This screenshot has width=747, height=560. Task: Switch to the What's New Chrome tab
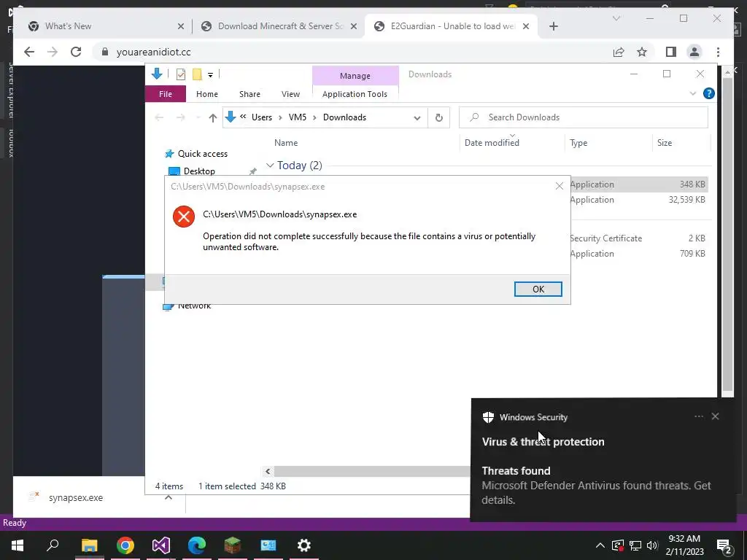pyautogui.click(x=104, y=26)
